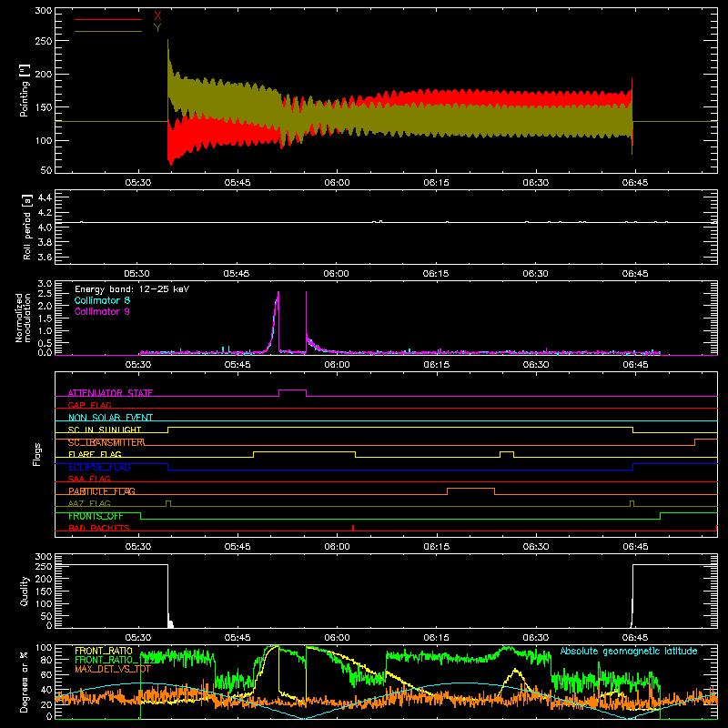Click the 06:00 tick under Pointing plot
The width and height of the screenshot is (728, 728).
coord(337,183)
